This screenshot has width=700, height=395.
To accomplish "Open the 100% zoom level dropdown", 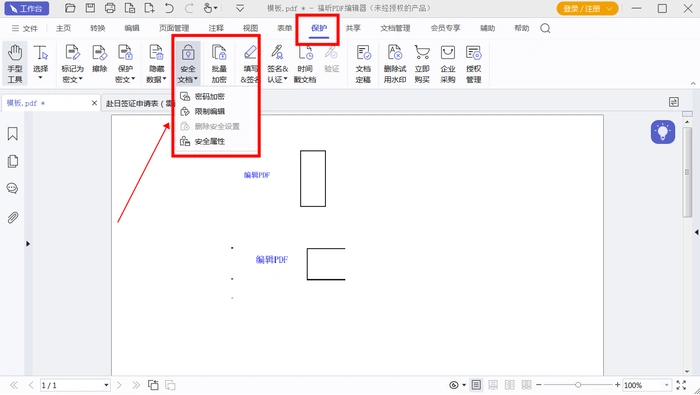I will 667,385.
